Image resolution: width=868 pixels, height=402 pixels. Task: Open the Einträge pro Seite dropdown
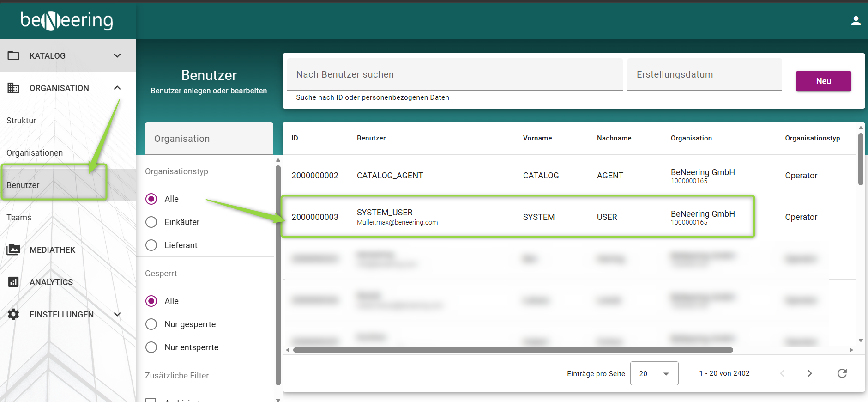pos(654,373)
